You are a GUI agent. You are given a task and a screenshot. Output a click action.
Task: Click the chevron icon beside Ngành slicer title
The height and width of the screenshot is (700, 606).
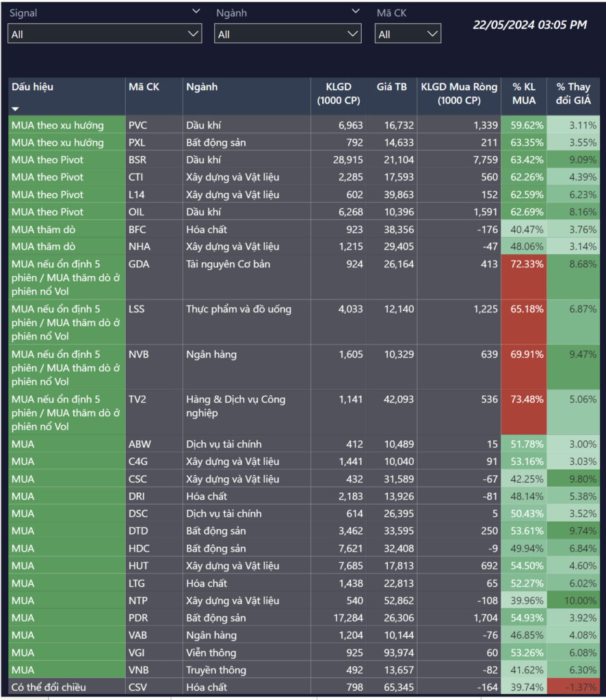pyautogui.click(x=355, y=12)
